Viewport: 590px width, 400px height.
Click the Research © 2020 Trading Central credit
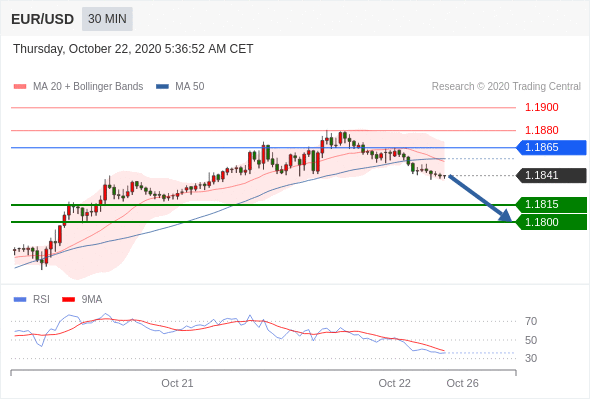(x=506, y=87)
